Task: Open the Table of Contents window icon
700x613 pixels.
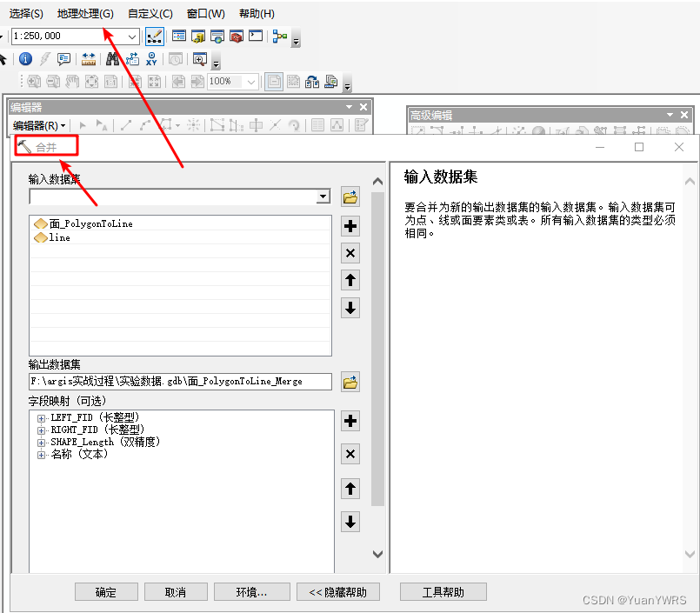Action: point(179,36)
